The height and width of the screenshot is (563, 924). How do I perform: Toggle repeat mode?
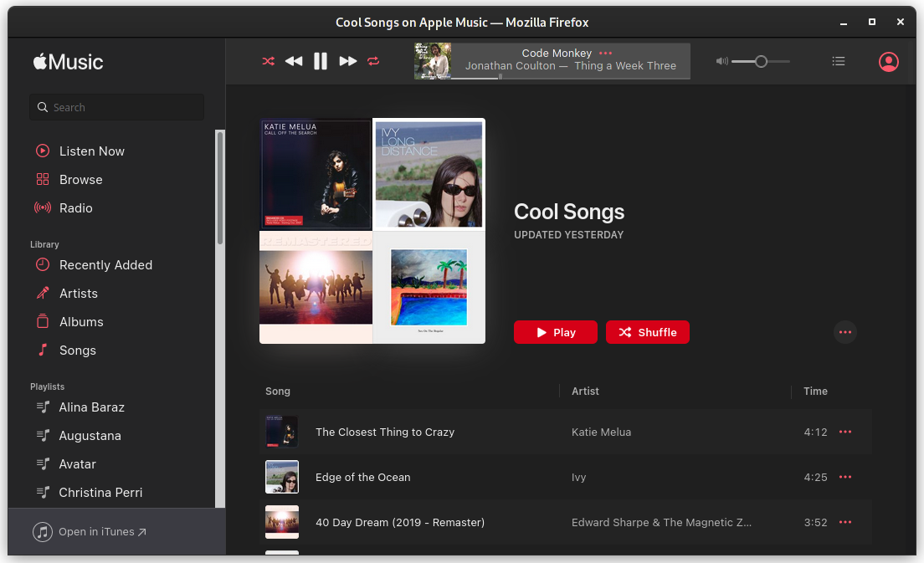[373, 61]
